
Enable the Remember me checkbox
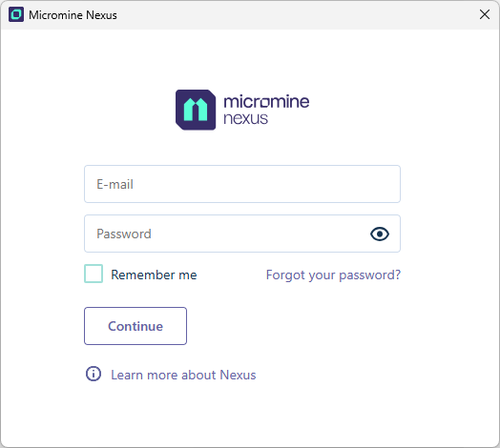[94, 274]
